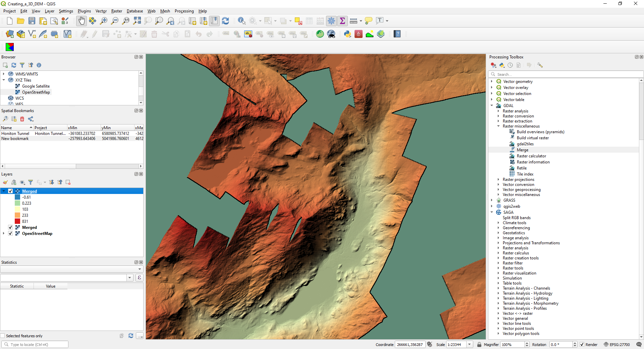Enable Selected features only in Statistics
This screenshot has width=644, height=349.
(x=3, y=336)
